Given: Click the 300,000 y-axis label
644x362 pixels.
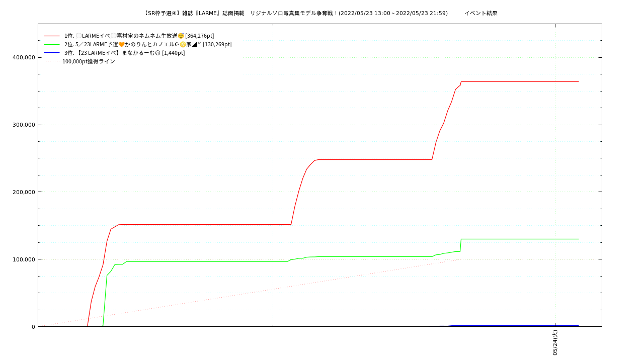Looking at the screenshot, I should click(x=23, y=125).
